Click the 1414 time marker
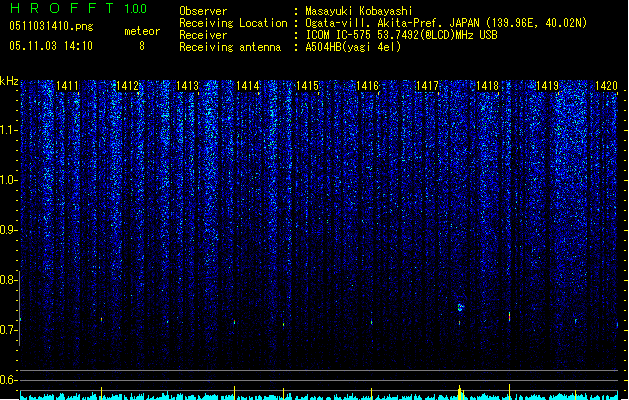 tap(248, 86)
